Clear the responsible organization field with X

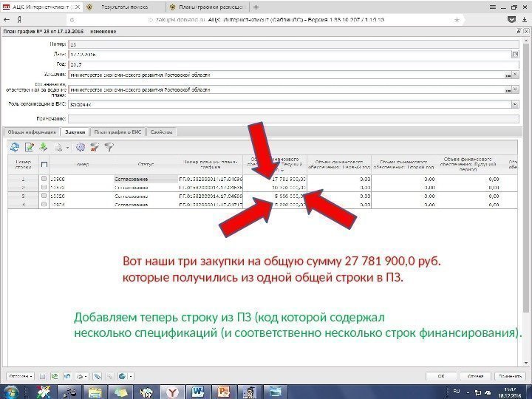coord(516,89)
